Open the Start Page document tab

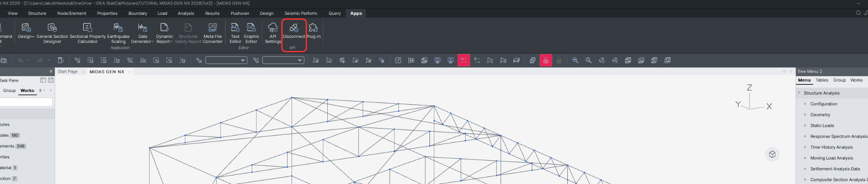pyautogui.click(x=67, y=72)
